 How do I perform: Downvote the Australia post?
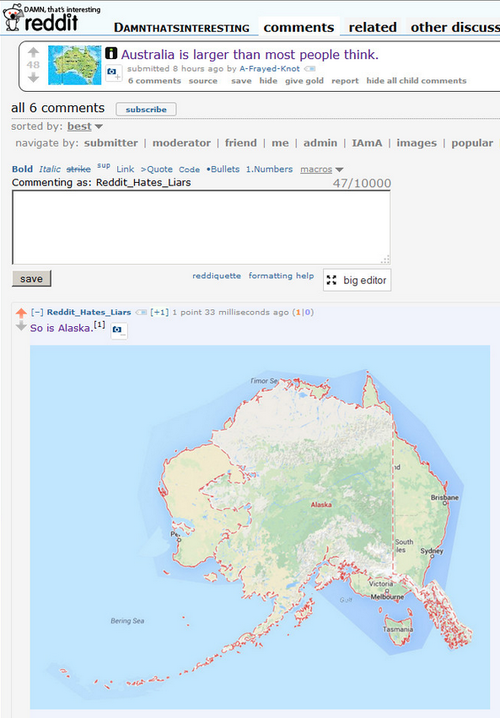(x=33, y=78)
